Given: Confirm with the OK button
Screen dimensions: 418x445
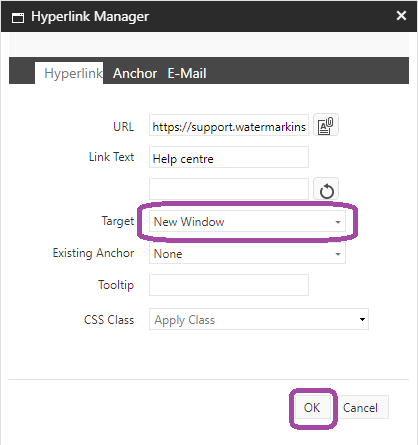Looking at the screenshot, I should 312,407.
